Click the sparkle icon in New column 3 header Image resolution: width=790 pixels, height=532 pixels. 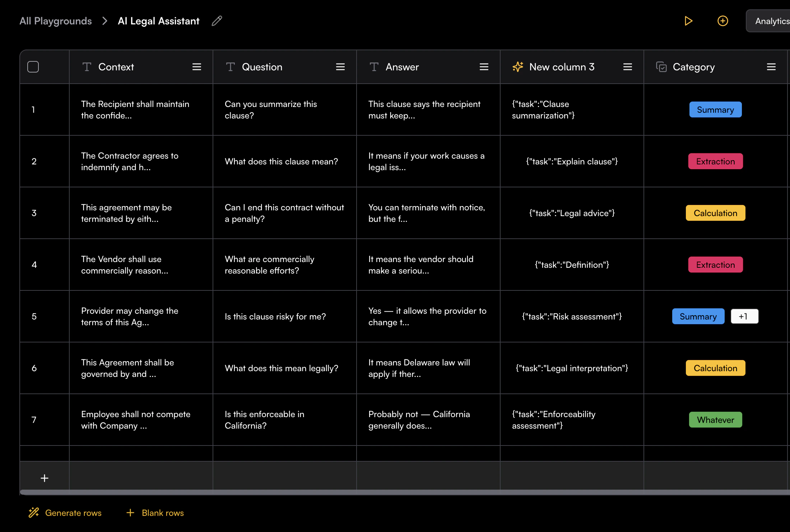pyautogui.click(x=517, y=67)
